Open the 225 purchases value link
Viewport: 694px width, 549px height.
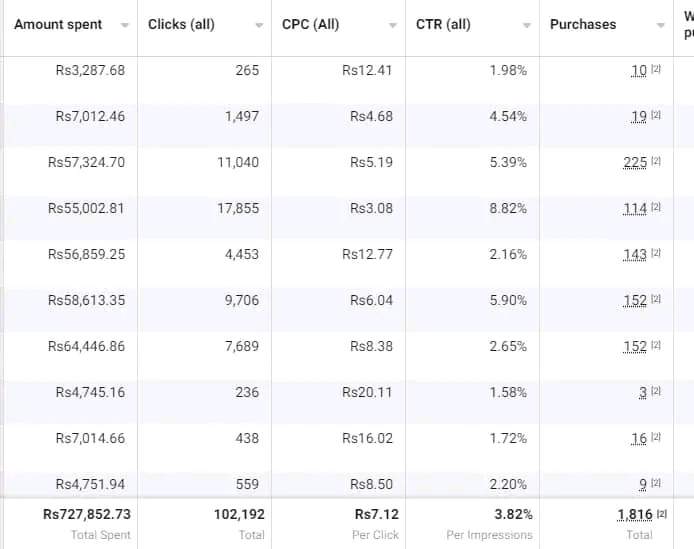pyautogui.click(x=634, y=162)
